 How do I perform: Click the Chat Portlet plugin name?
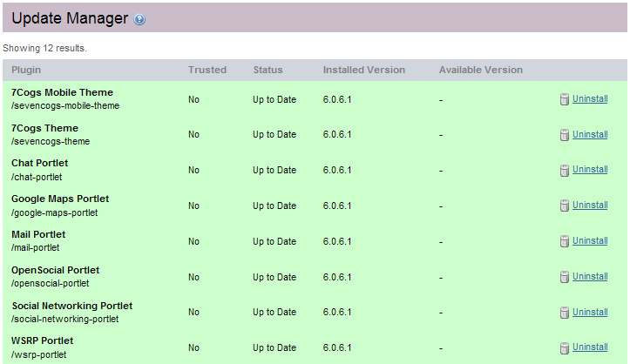pyautogui.click(x=40, y=164)
